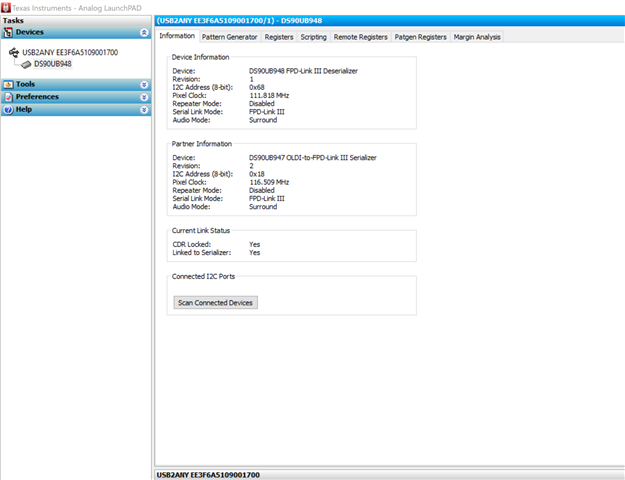625x480 pixels.
Task: Click the DS90UB947 OLDI-to-FPD-Link III Serializer text
Action: [312, 158]
